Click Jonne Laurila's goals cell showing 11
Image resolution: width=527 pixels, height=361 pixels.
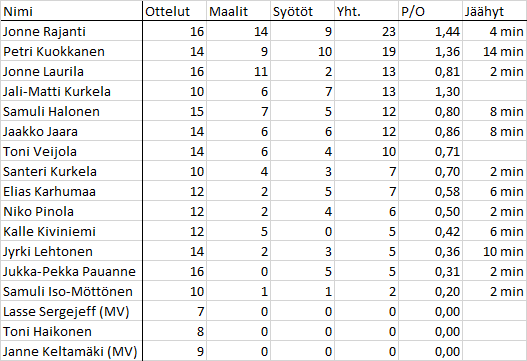click(x=238, y=71)
